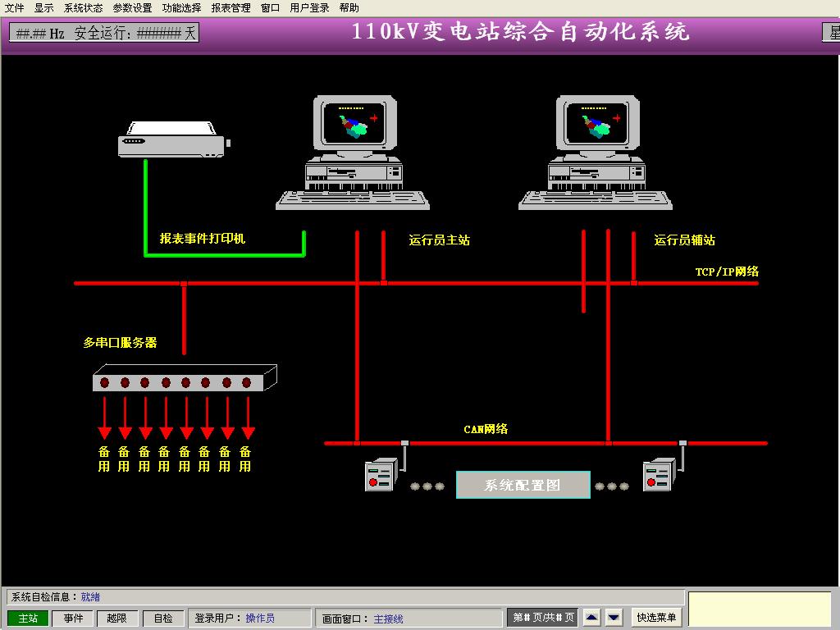Viewport: 840px width, 630px height.
Task: Select the operator auxiliary station computer
Action: [596, 152]
